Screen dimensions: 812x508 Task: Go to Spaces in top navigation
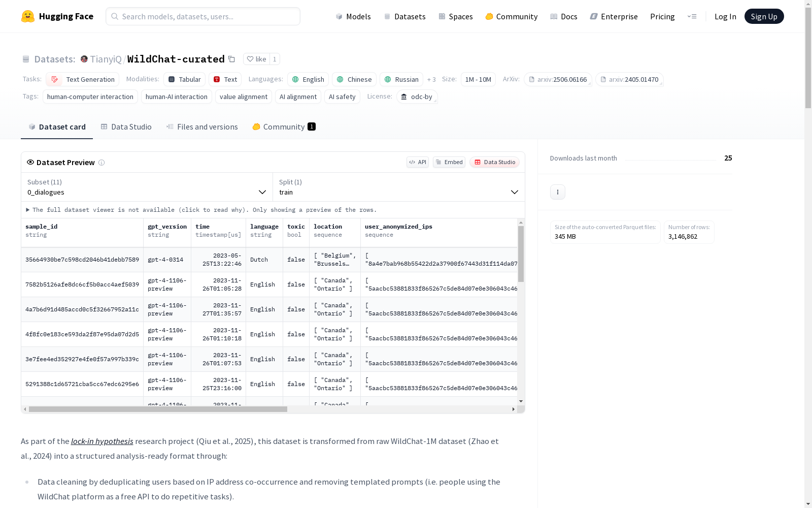456,16
